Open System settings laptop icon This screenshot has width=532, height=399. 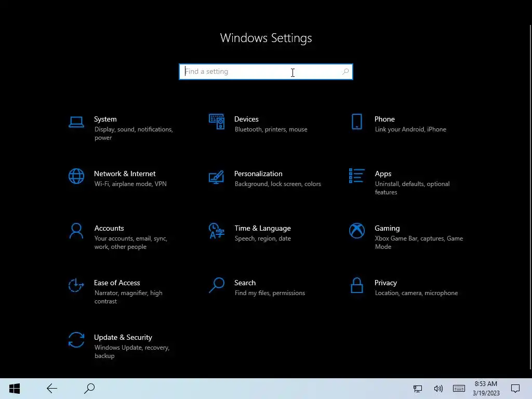tap(76, 122)
